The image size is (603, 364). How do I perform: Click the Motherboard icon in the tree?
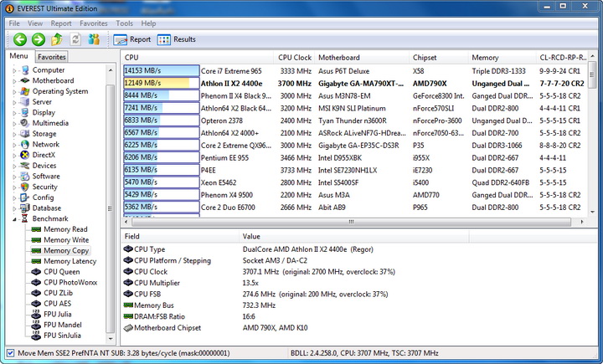(x=25, y=80)
